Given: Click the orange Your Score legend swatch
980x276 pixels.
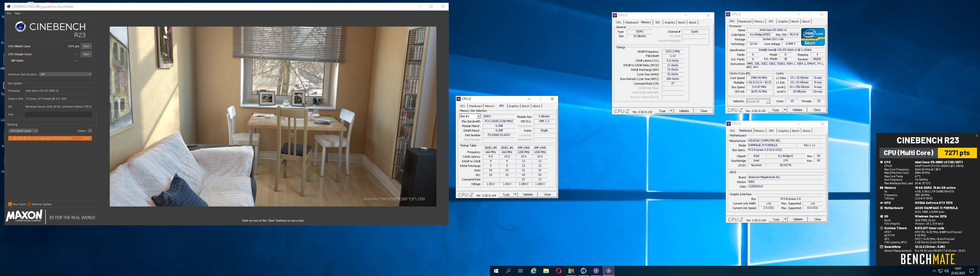Looking at the screenshot, I should (10, 204).
